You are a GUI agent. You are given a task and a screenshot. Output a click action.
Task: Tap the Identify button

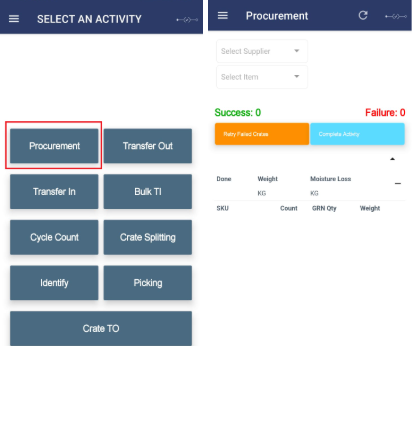coord(54,283)
